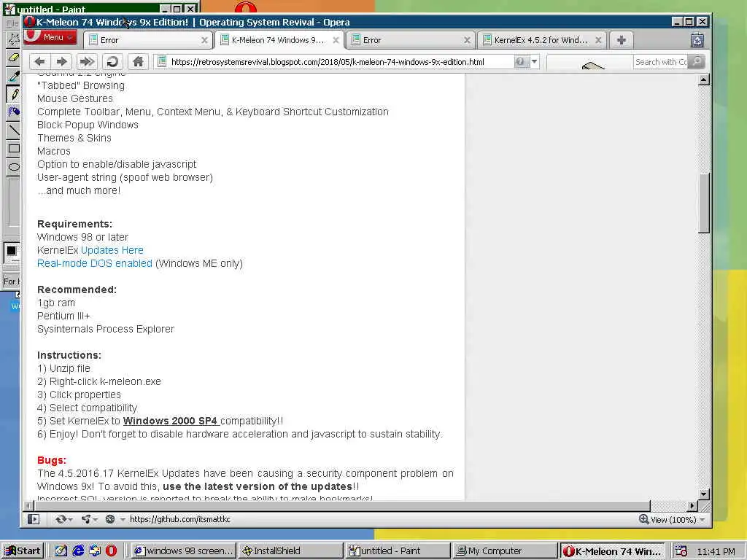Switch to K-Meleon 74 Windows 9x tab
This screenshot has height=560, width=747.
click(278, 40)
